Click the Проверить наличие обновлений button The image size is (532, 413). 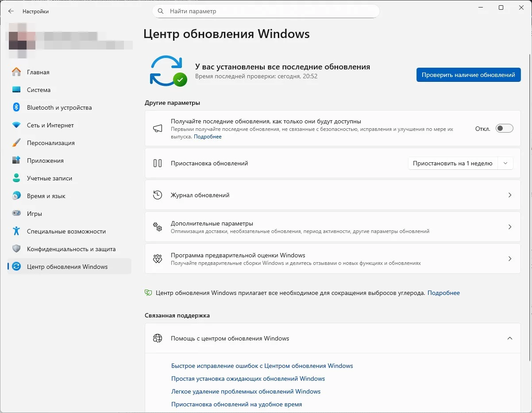(x=468, y=75)
